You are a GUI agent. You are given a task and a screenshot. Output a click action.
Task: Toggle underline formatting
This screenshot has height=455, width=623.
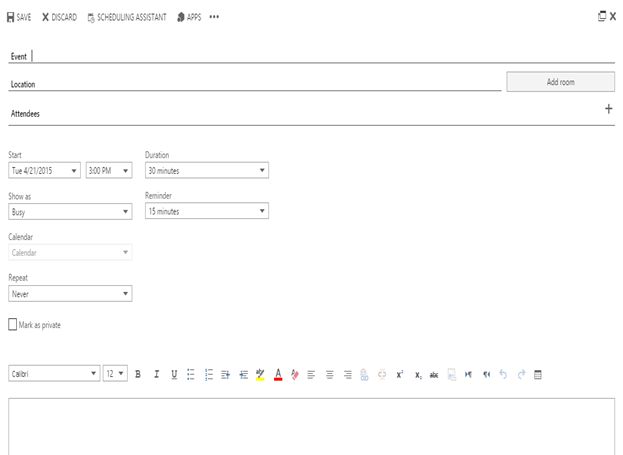[174, 374]
